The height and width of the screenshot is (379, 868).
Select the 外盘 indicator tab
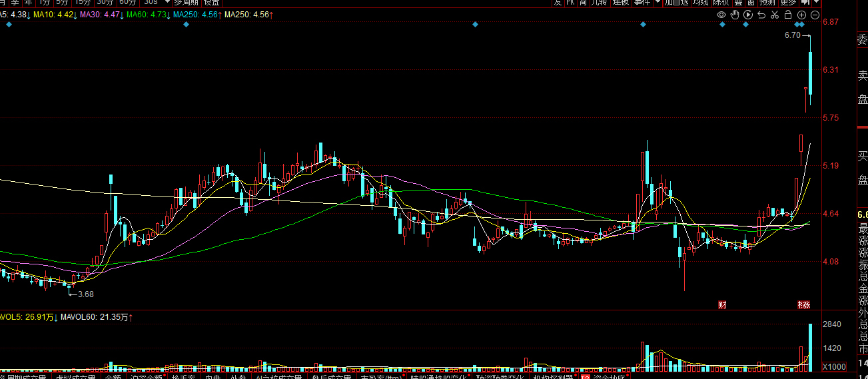pos(237,376)
